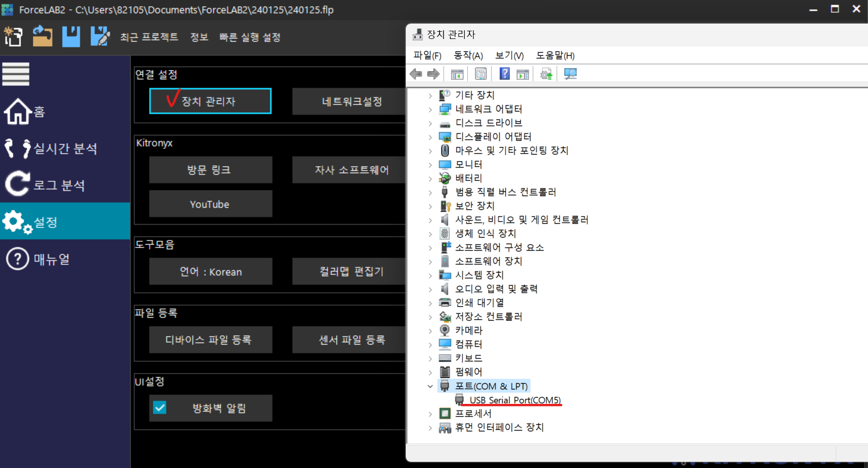Select the 컴퓨터 tree label
This screenshot has height=468, width=868.
point(469,344)
